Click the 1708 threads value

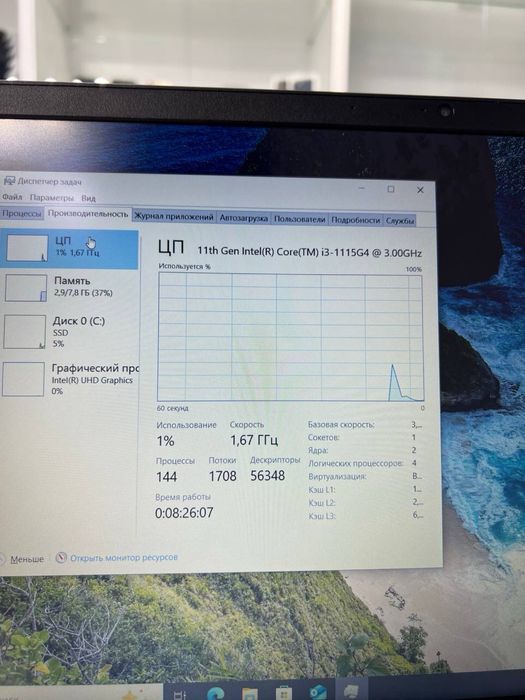pyautogui.click(x=222, y=476)
